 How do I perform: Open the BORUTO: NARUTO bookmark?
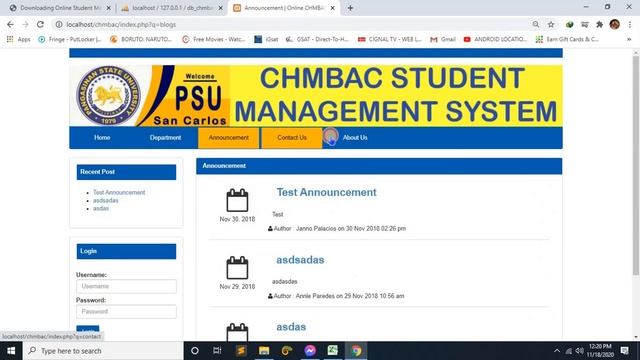click(141, 39)
